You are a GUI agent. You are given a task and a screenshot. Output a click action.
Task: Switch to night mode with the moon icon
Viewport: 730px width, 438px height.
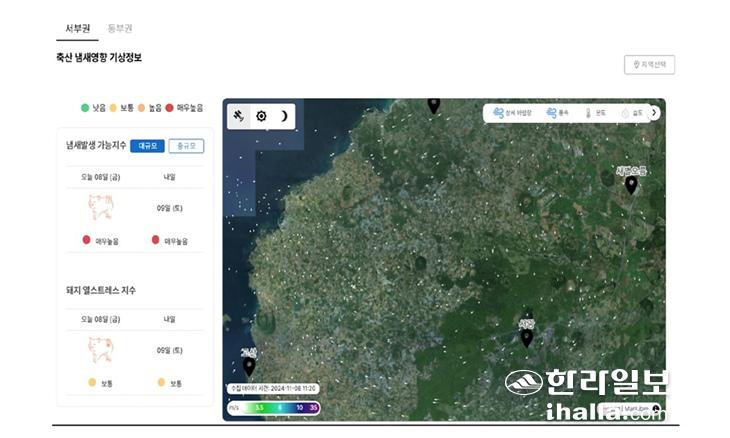284,116
